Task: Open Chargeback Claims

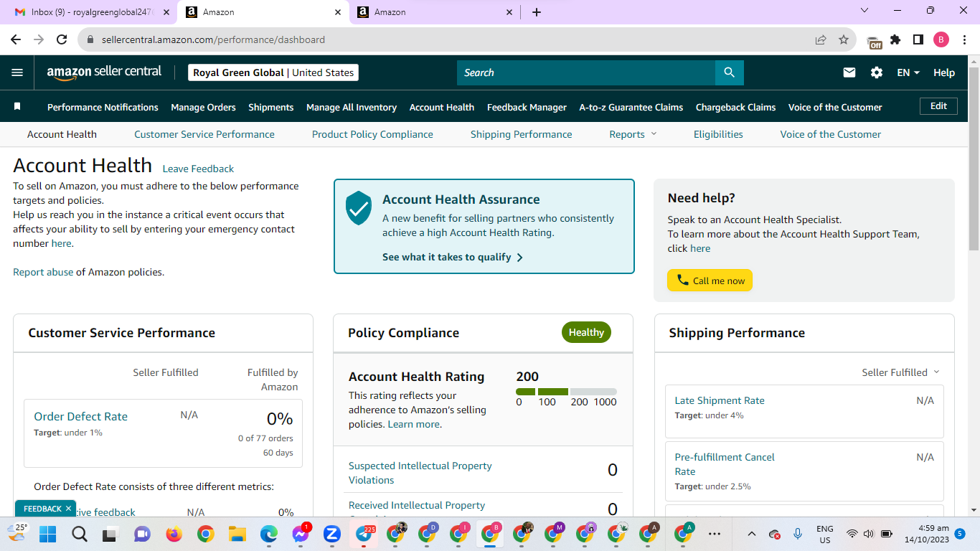Action: 736,107
